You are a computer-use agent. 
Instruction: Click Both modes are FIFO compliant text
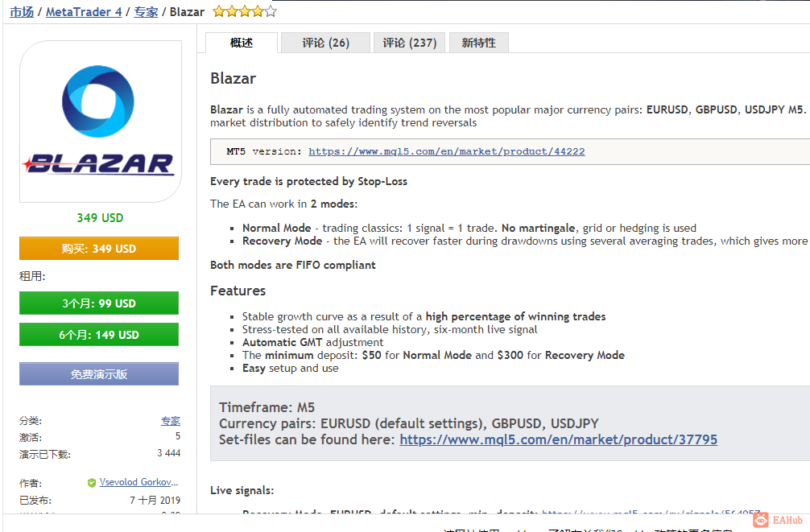(x=293, y=265)
